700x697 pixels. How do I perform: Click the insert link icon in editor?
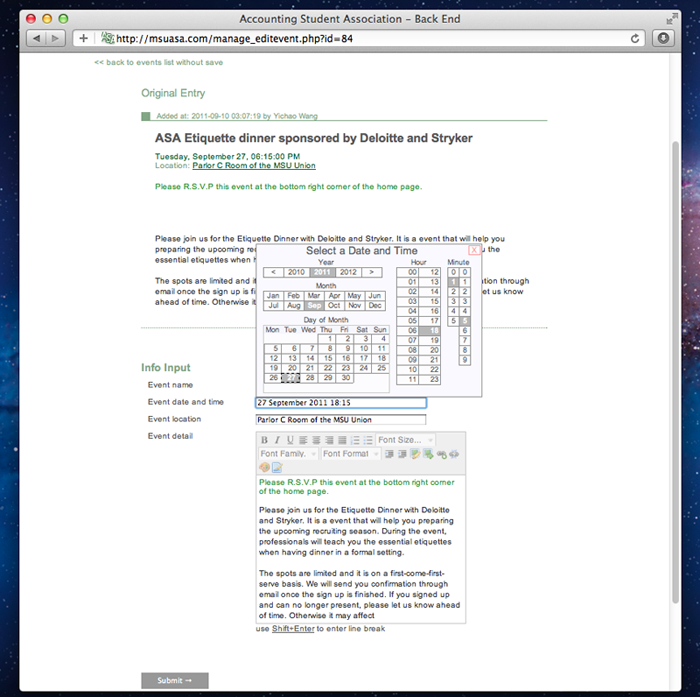click(441, 454)
